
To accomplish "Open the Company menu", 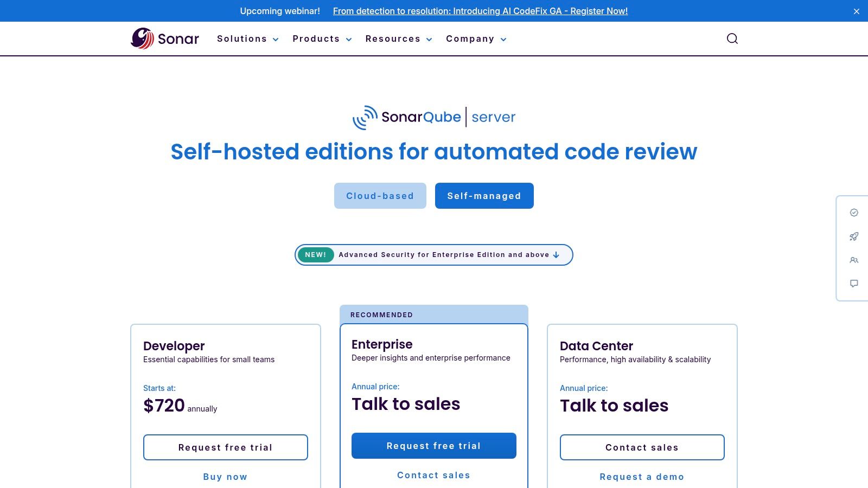I will click(x=476, y=39).
